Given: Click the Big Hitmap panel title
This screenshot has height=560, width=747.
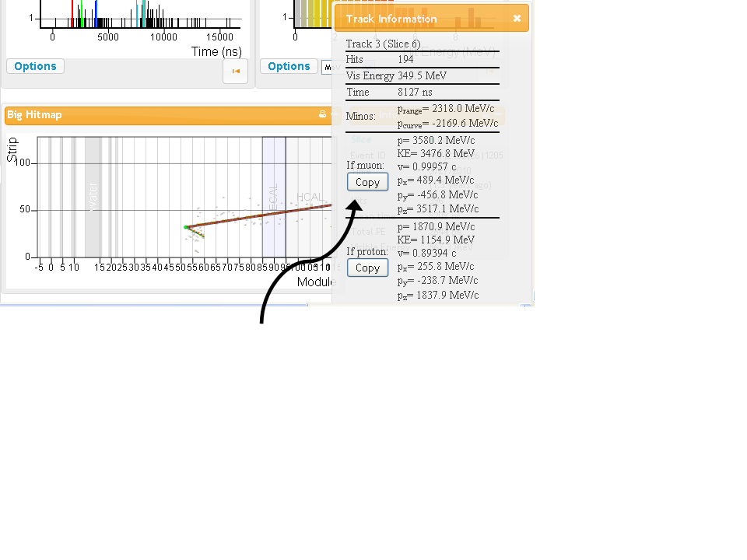Looking at the screenshot, I should (x=34, y=115).
